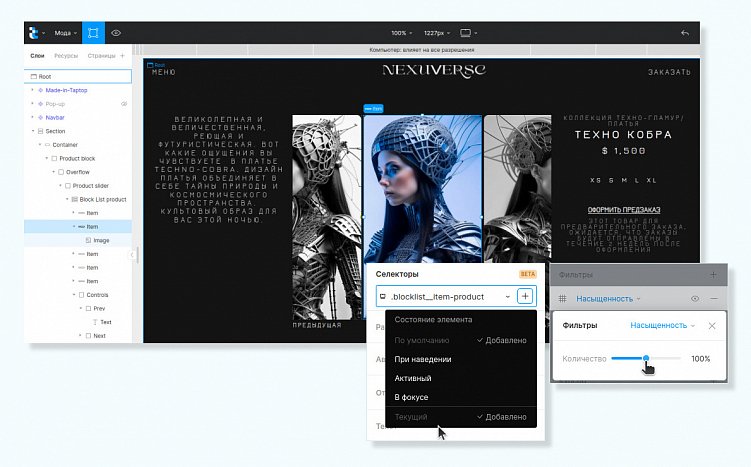751x467 pixels.
Task: Click the Text layer T icon
Action: (x=95, y=322)
